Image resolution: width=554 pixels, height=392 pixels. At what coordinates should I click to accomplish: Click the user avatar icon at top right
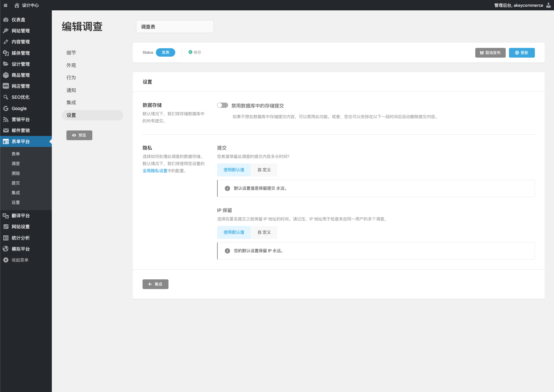coord(548,5)
